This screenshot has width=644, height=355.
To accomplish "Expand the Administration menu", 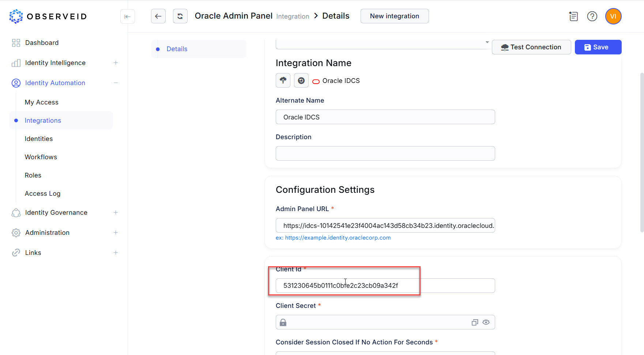I will pos(116,233).
